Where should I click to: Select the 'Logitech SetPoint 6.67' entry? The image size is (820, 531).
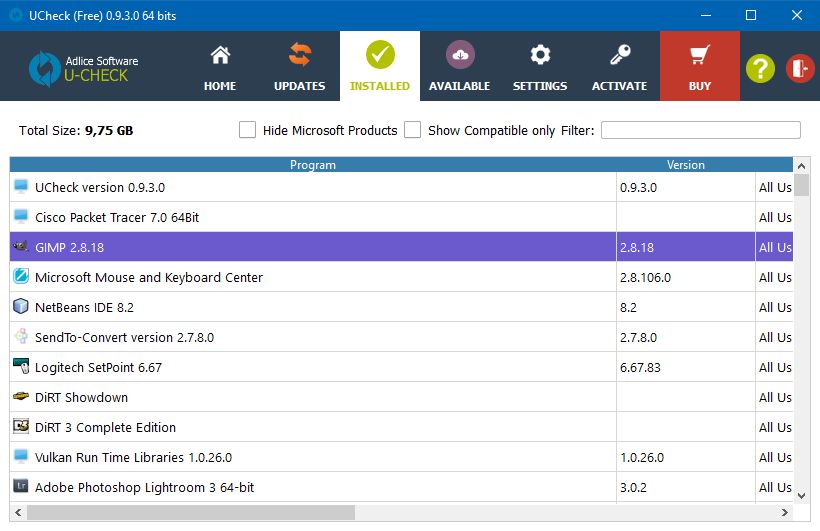(x=98, y=367)
